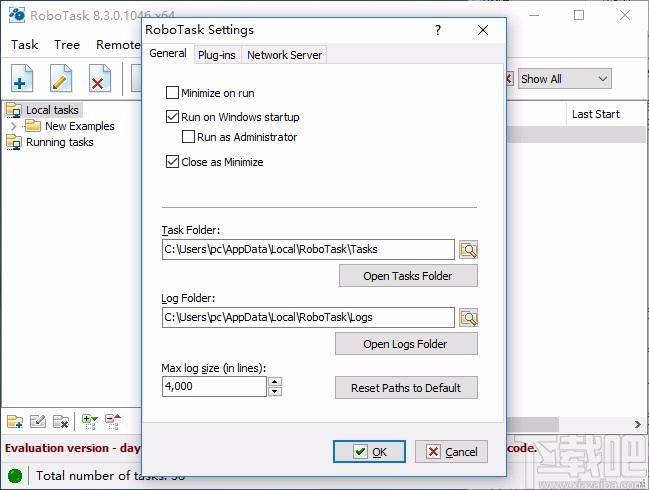This screenshot has height=490, width=649.
Task: Click the RoboTask app icon in title bar
Action: click(x=17, y=15)
